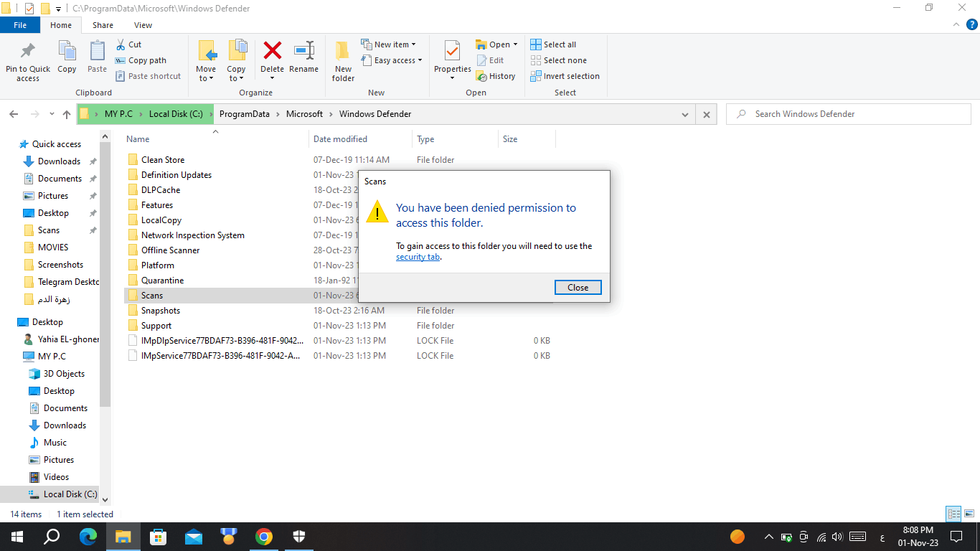Open Videos in the navigation pane
Image resolution: width=980 pixels, height=551 pixels.
[56, 477]
